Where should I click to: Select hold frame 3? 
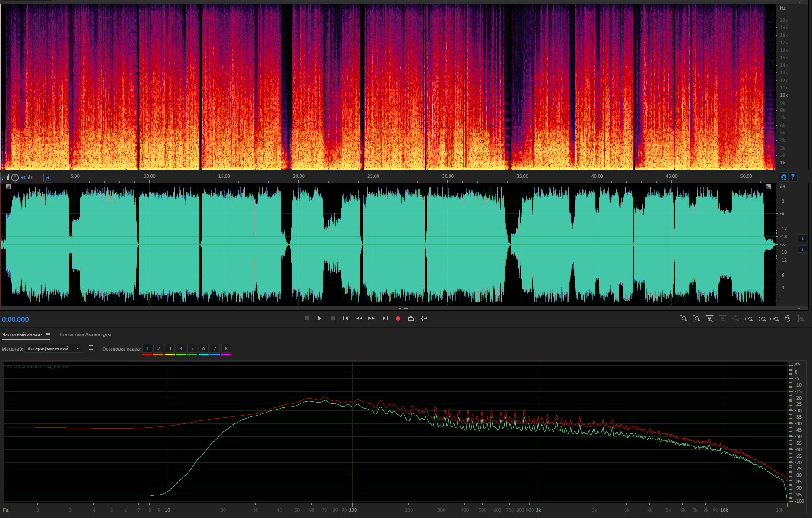[x=170, y=348]
